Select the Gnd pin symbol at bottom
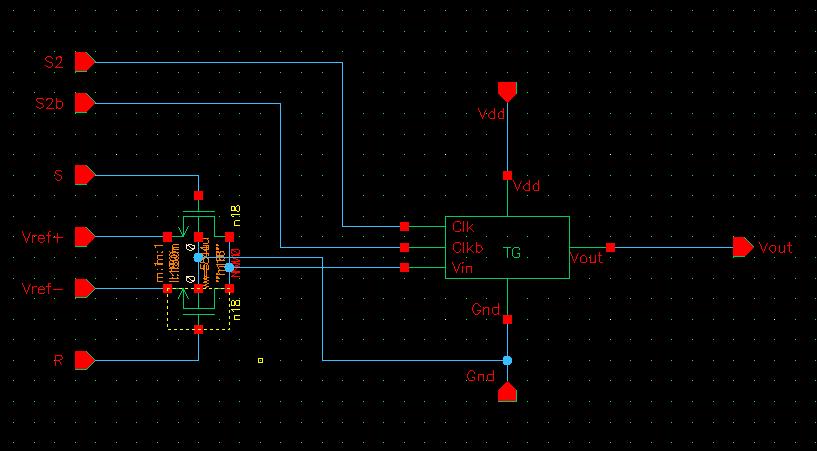The height and width of the screenshot is (451, 817). [507, 392]
